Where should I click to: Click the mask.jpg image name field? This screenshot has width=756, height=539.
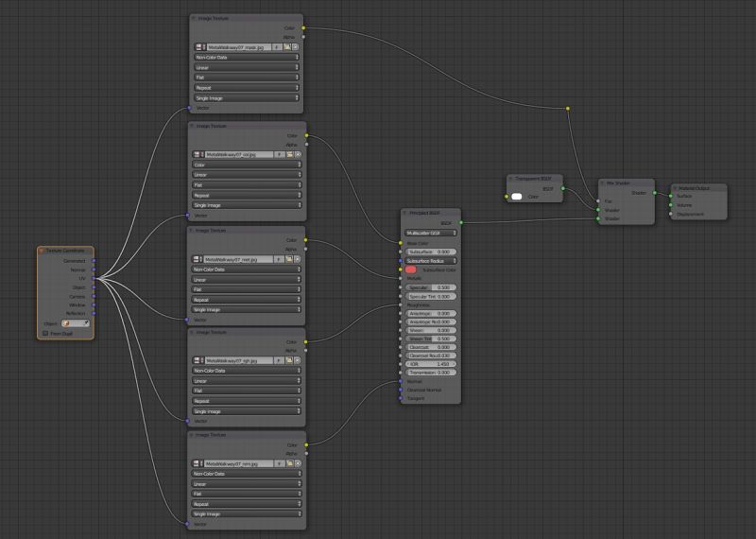pos(239,47)
